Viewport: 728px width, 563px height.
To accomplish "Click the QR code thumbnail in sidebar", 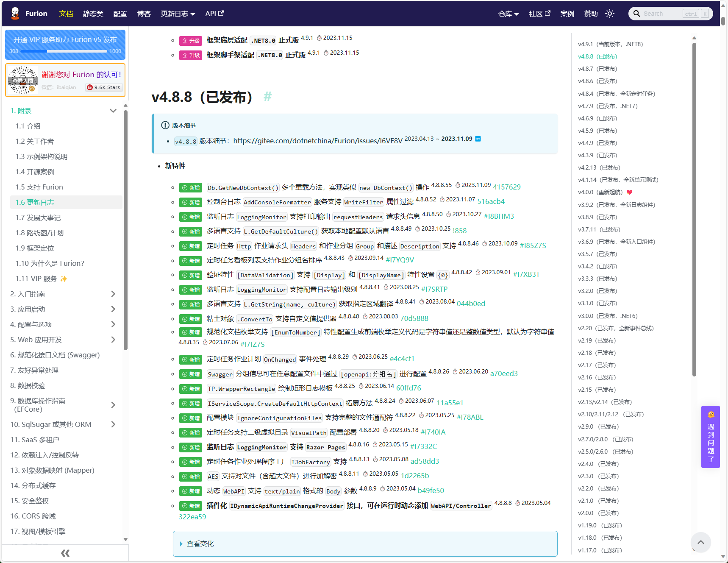I will pos(23,80).
